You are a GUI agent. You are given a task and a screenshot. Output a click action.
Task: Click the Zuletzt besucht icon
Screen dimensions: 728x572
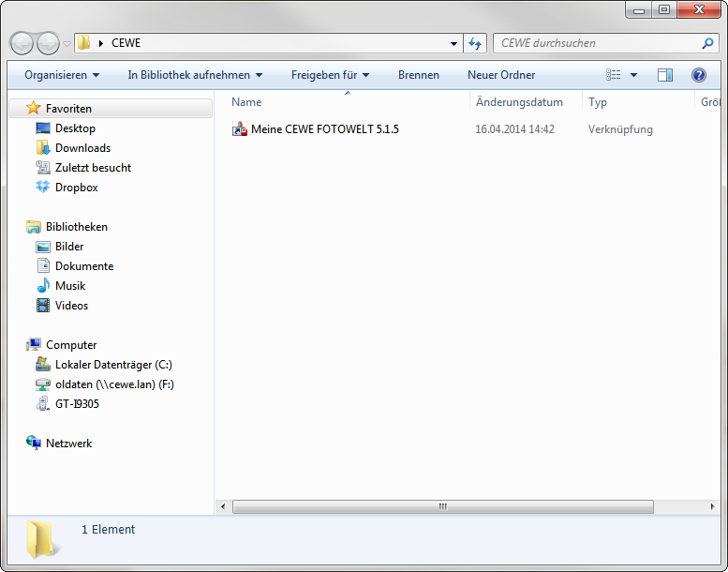pos(43,167)
